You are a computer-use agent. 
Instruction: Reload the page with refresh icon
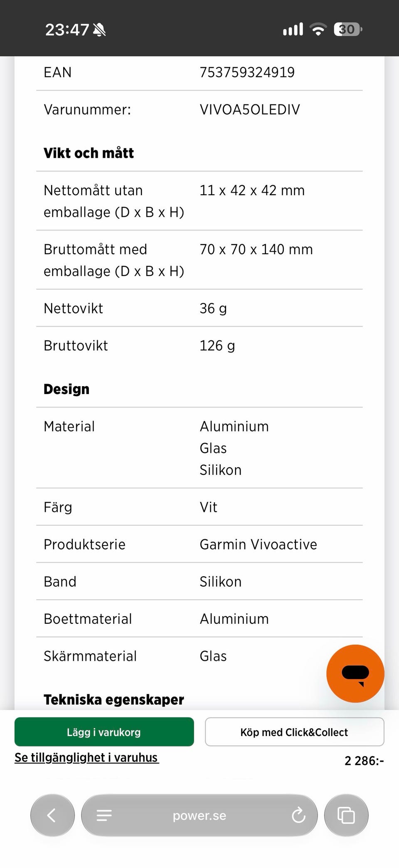298,815
